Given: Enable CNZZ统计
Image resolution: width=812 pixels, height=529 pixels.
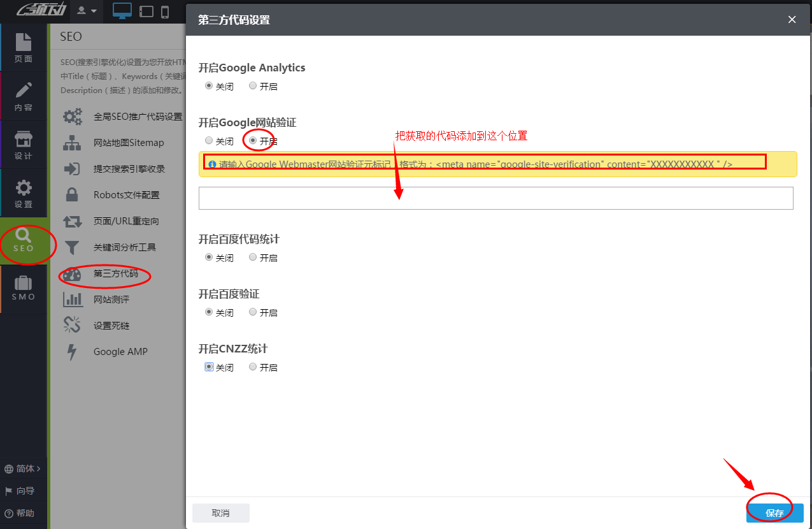Looking at the screenshot, I should point(253,367).
